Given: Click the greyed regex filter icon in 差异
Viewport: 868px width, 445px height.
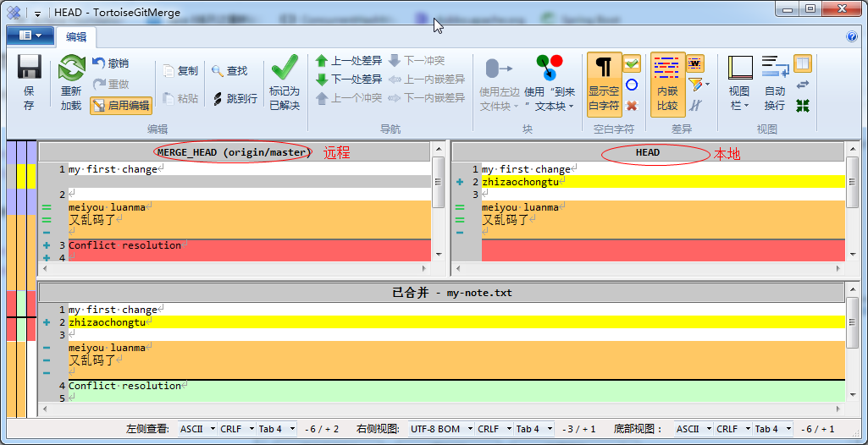Looking at the screenshot, I should [695, 105].
